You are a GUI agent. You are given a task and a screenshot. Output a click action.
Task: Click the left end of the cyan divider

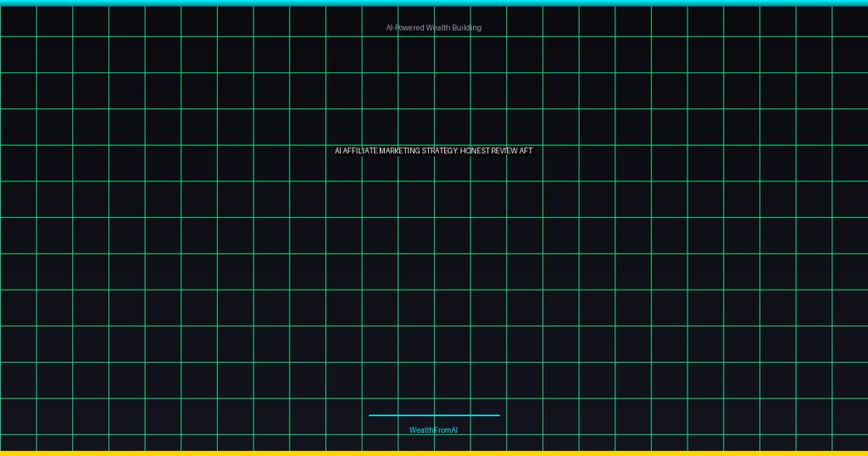pos(371,415)
